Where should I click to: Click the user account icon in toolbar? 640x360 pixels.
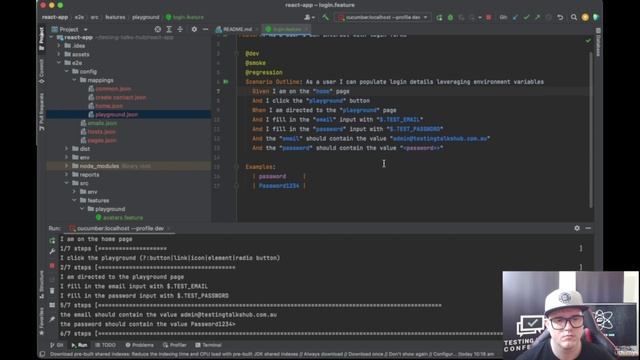(x=309, y=18)
